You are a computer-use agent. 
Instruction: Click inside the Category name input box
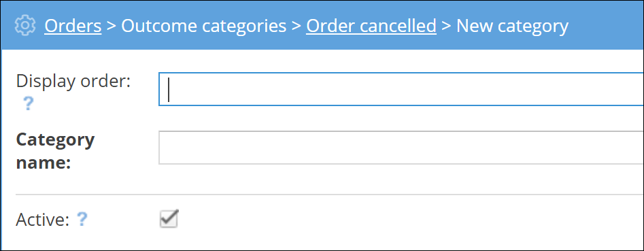pos(401,148)
